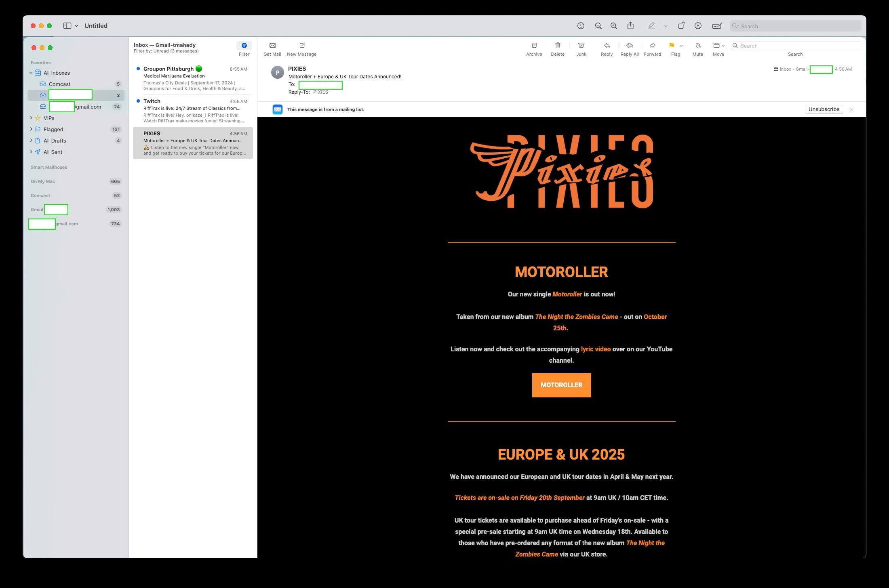Forward the PIXIES email
Image resolution: width=889 pixels, height=588 pixels.
pos(652,49)
